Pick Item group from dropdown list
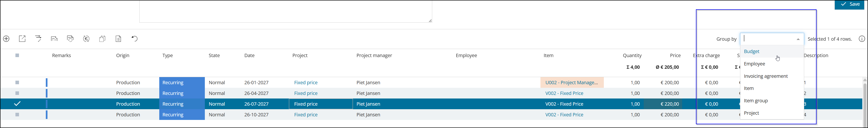This screenshot has width=868, height=128. point(756,101)
